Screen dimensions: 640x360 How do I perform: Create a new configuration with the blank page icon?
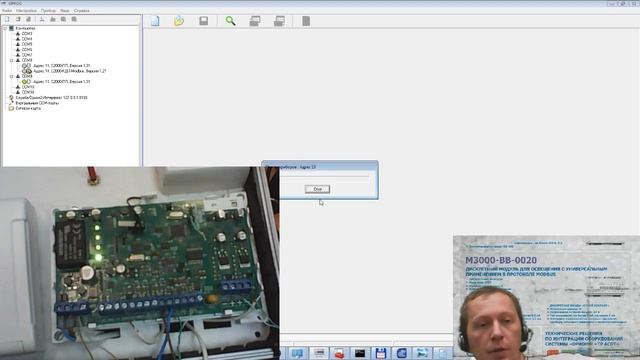point(155,21)
